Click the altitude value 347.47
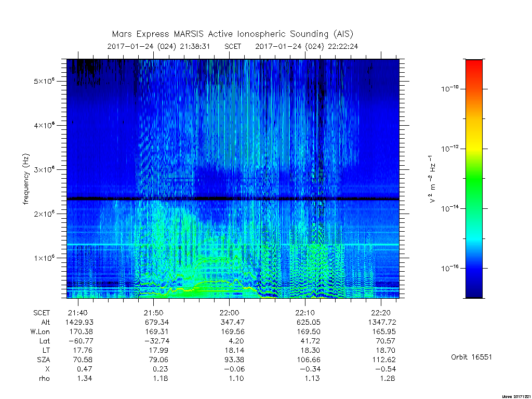532x399 pixels. click(x=233, y=322)
